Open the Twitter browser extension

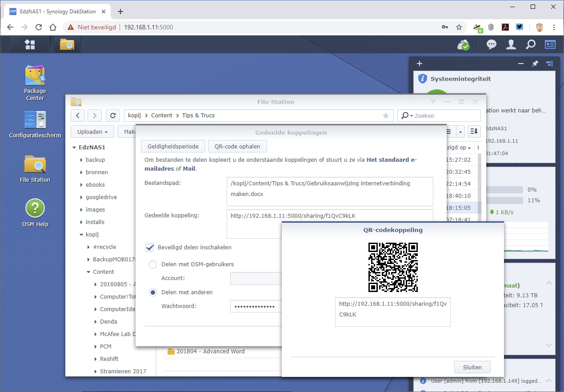click(520, 27)
